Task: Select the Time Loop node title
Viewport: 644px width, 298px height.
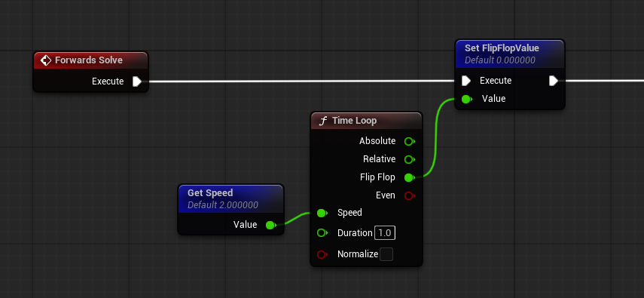Action: pyautogui.click(x=354, y=121)
